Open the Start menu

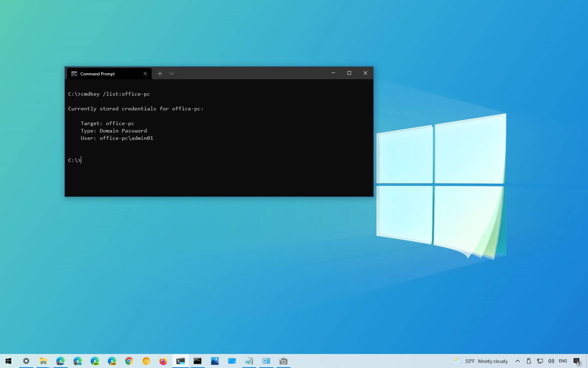[x=8, y=361]
